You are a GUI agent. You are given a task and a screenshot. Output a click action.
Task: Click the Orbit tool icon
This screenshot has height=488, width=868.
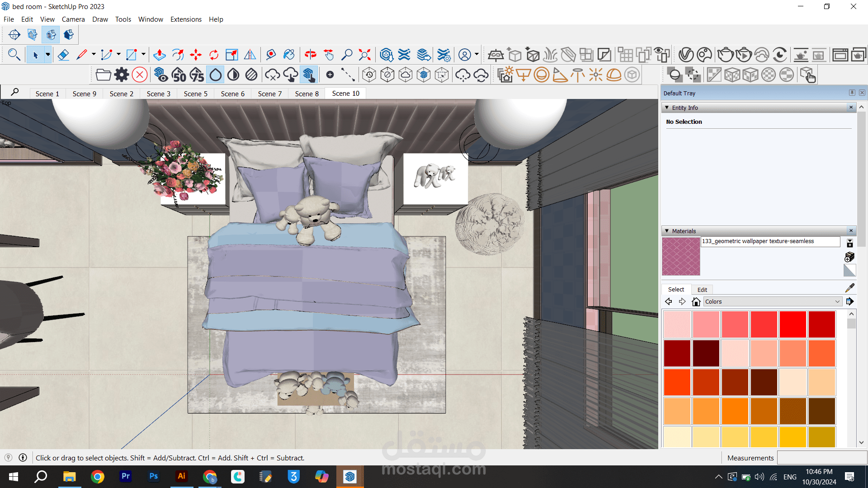(x=310, y=55)
